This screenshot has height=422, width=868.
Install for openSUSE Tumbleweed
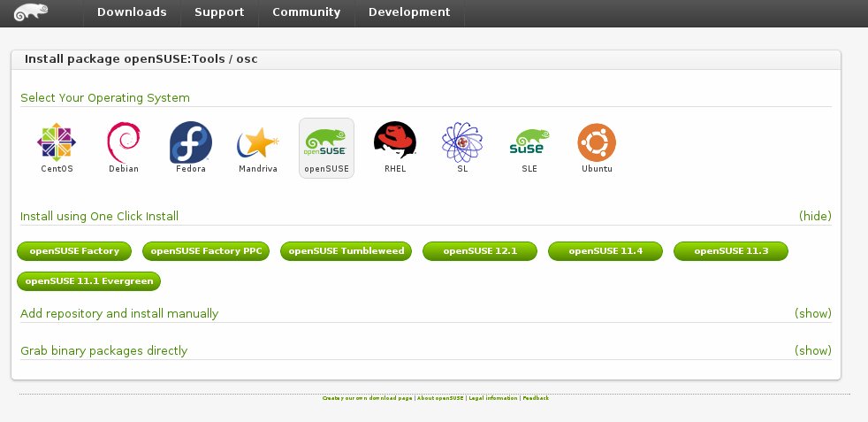point(346,251)
